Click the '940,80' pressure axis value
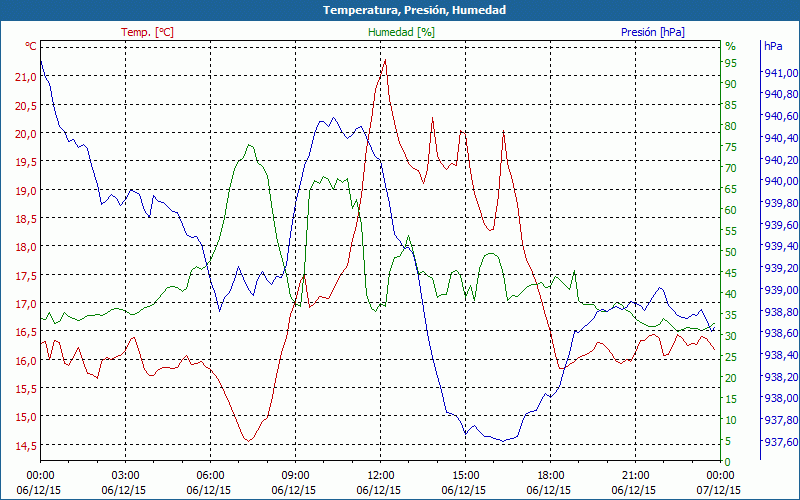The width and height of the screenshot is (800, 500). click(781, 94)
